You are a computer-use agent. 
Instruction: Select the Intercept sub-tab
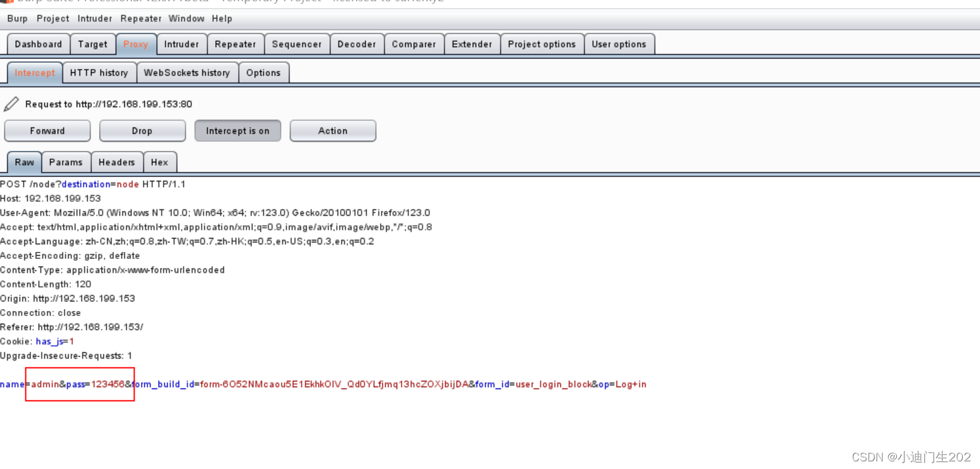tap(35, 73)
